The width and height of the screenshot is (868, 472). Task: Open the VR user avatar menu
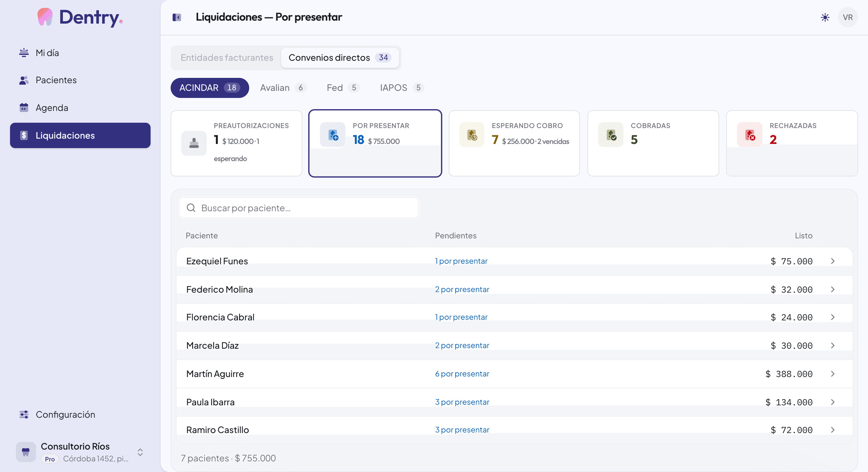point(847,17)
